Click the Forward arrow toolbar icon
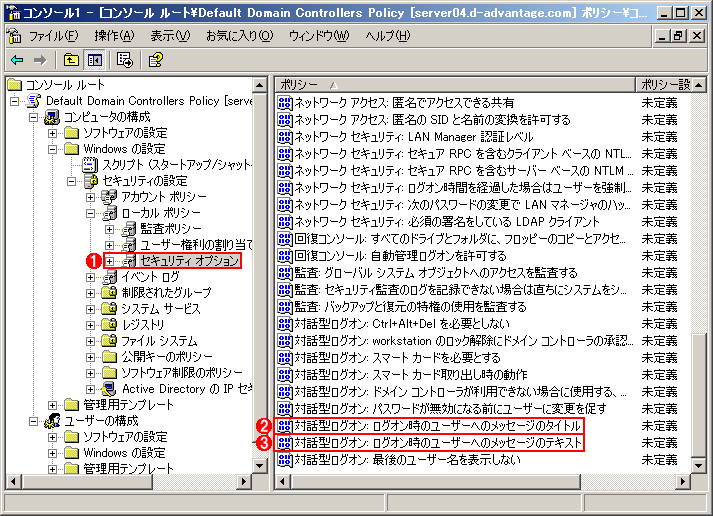Viewport: 713px width, 516px height. [40, 60]
